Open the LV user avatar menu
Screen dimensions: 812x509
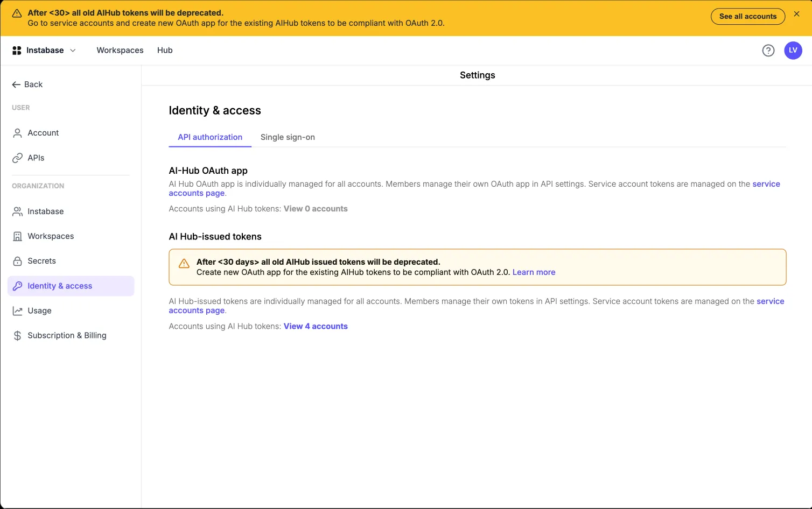(793, 51)
